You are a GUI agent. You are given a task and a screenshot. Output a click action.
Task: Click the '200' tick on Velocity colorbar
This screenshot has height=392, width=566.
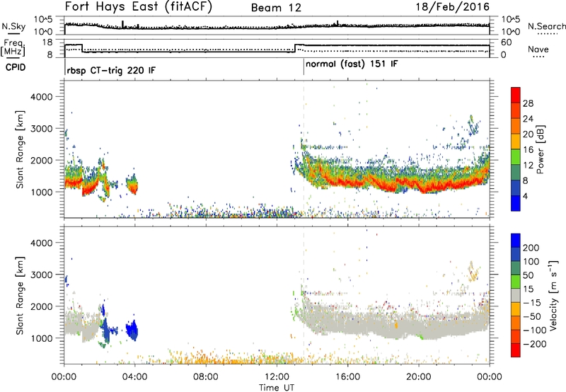point(531,248)
